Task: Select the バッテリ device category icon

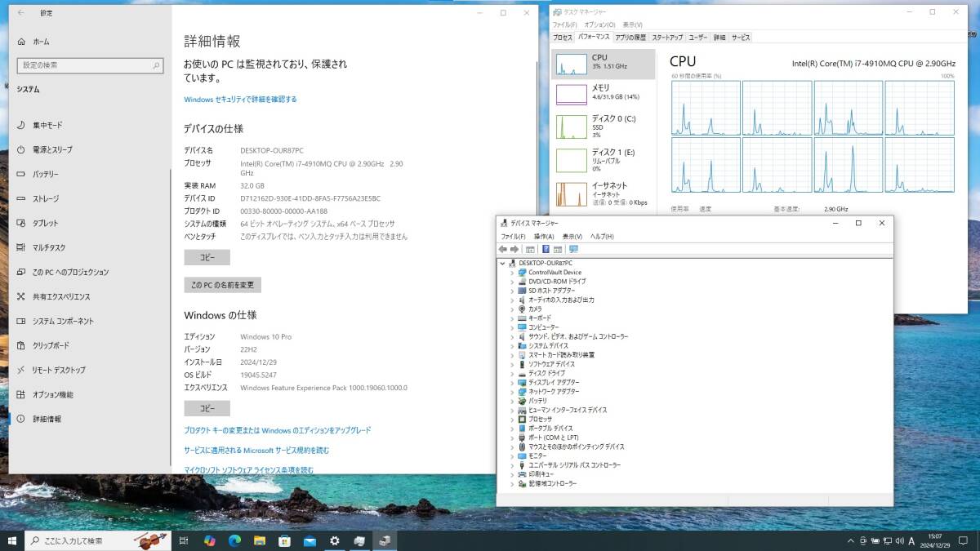Action: pos(523,401)
